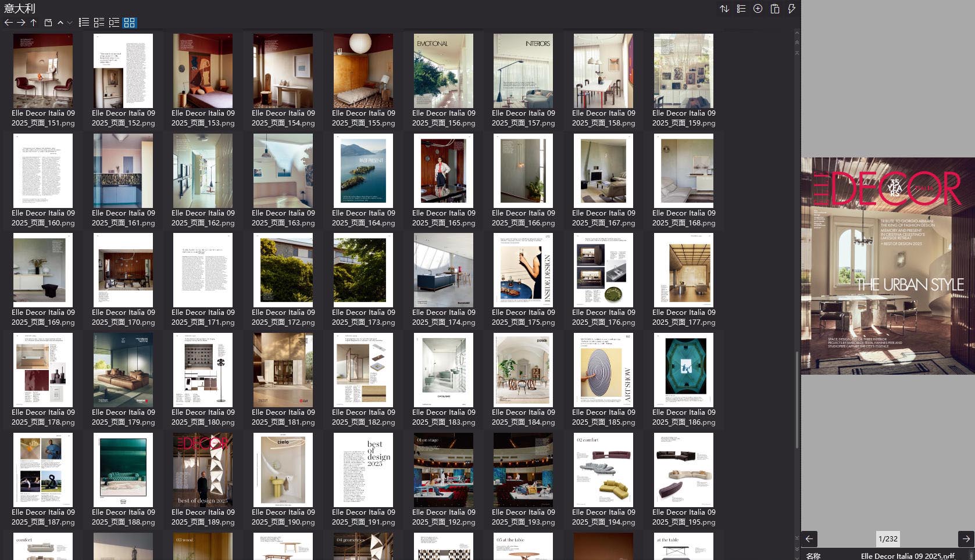Toggle the large thumbnail grid view
The width and height of the screenshot is (975, 560).
130,23
